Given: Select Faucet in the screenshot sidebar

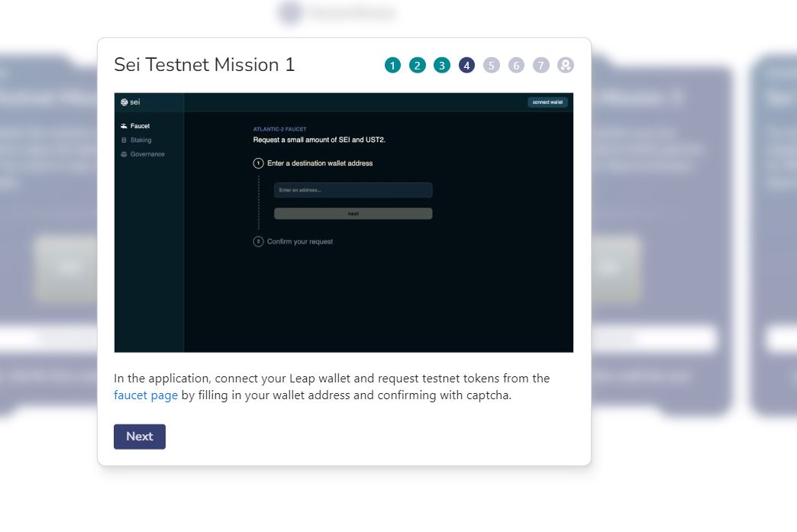Looking at the screenshot, I should 140,126.
